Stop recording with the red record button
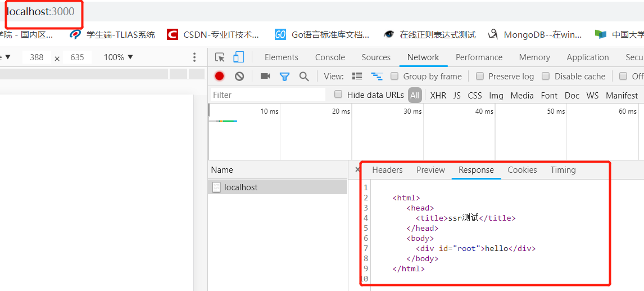Viewport: 644px width, 291px height. [x=219, y=76]
